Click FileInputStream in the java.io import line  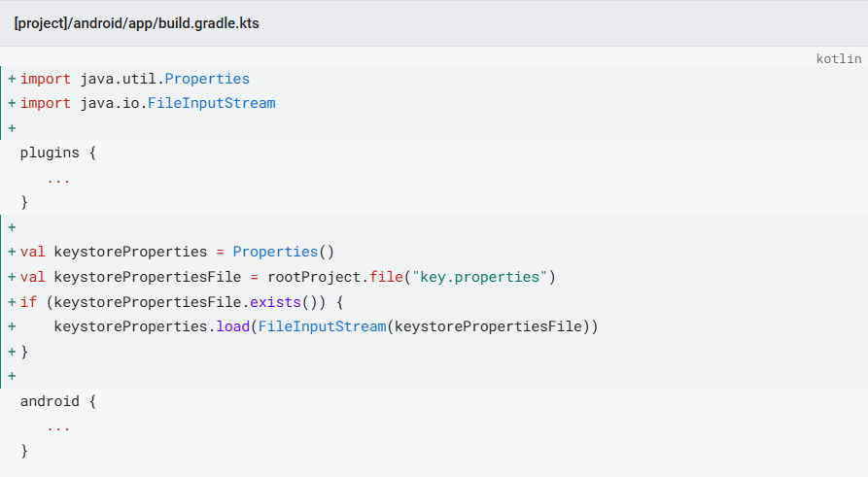211,103
